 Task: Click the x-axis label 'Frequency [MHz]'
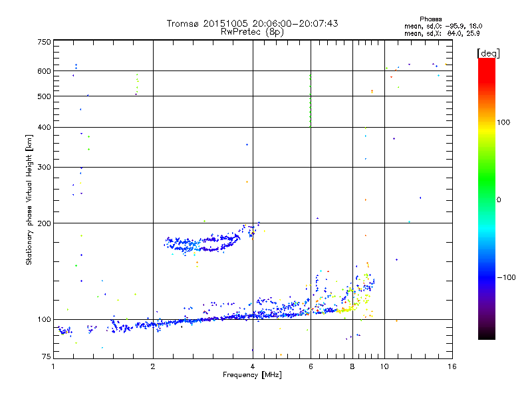pyautogui.click(x=252, y=375)
